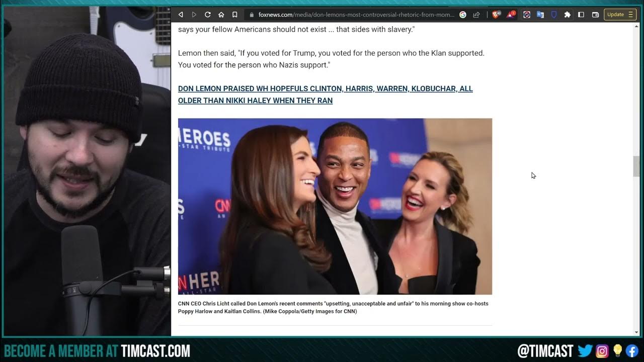Open the Don Lemon praised WH hopefuls link

pos(326,95)
